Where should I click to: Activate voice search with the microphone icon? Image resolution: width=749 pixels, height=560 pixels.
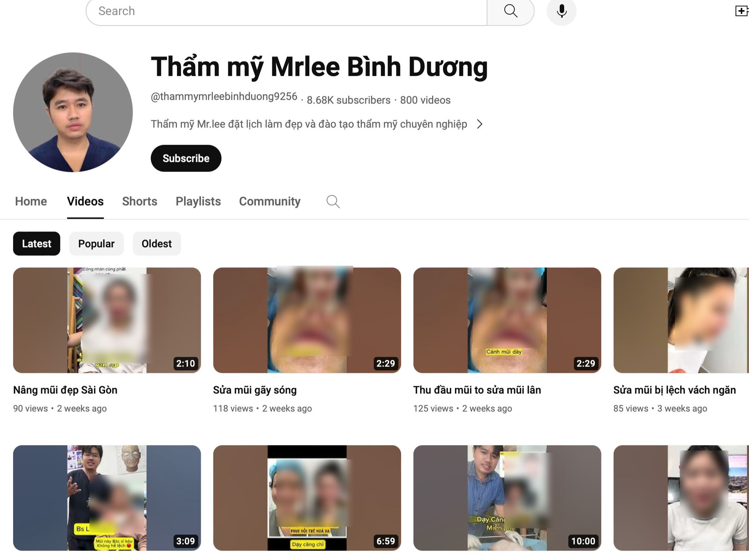point(561,12)
